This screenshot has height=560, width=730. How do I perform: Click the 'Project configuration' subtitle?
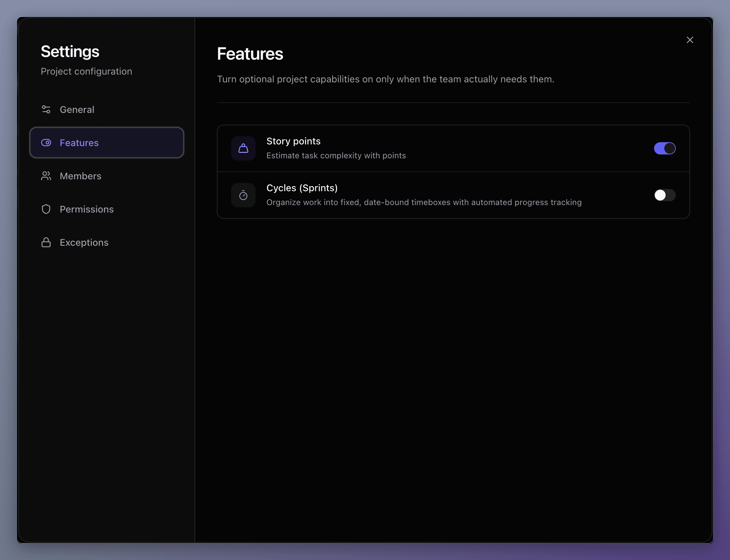(86, 71)
